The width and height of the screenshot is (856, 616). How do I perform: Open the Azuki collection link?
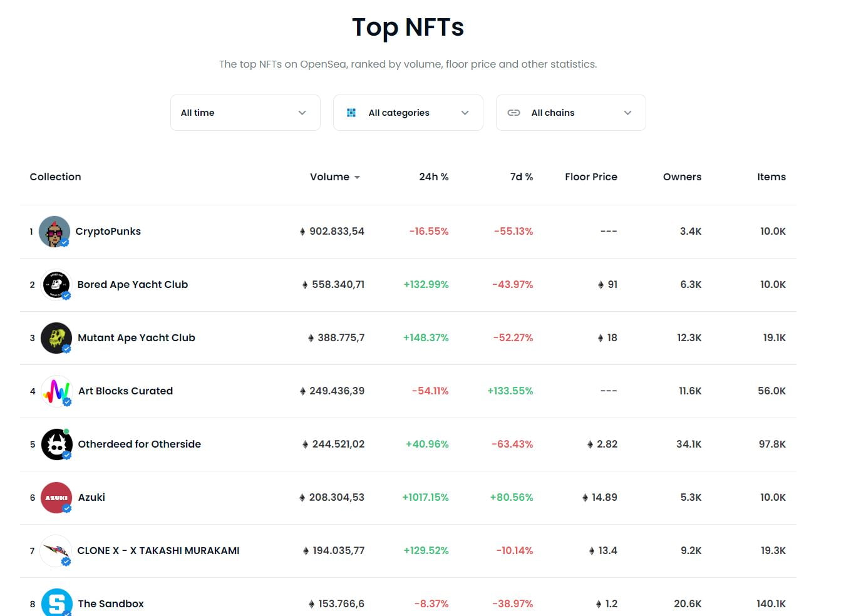pos(91,498)
